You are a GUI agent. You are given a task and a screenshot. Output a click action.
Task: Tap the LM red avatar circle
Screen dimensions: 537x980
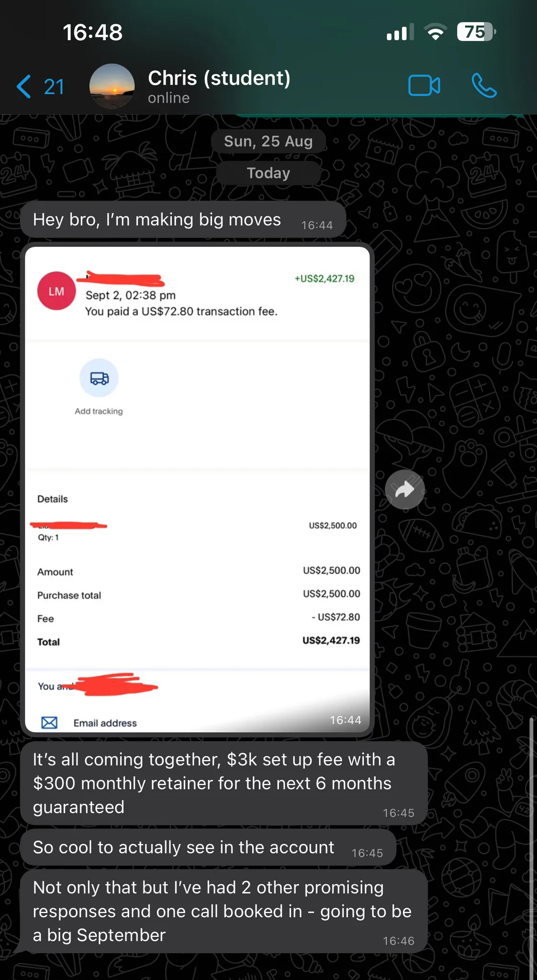tap(56, 291)
